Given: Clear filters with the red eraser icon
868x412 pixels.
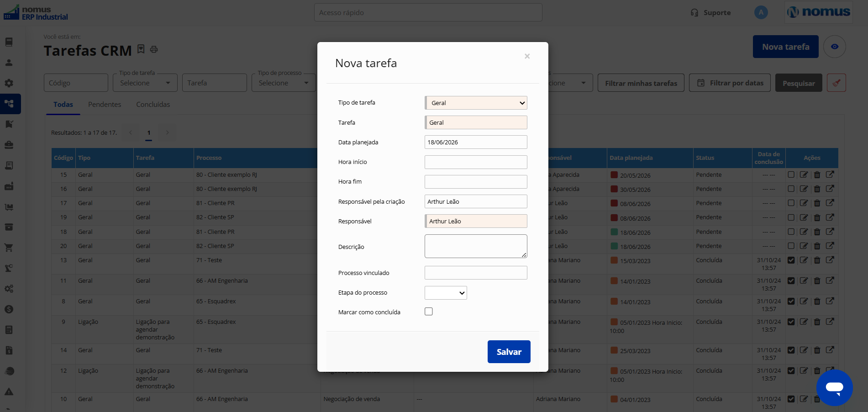Looking at the screenshot, I should tap(836, 83).
